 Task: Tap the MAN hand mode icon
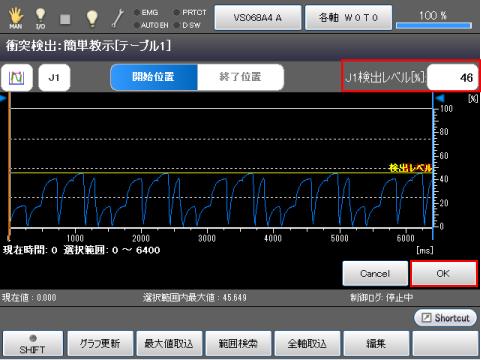pyautogui.click(x=16, y=18)
